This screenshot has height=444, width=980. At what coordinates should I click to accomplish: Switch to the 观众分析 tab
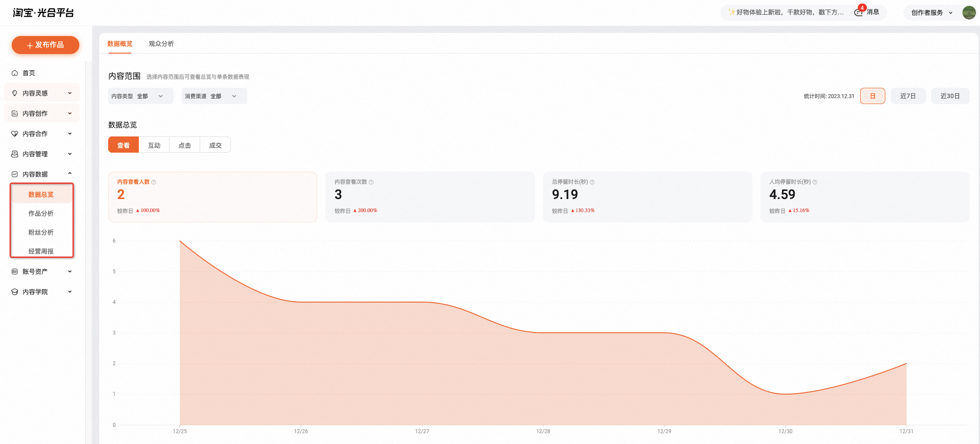tap(161, 44)
